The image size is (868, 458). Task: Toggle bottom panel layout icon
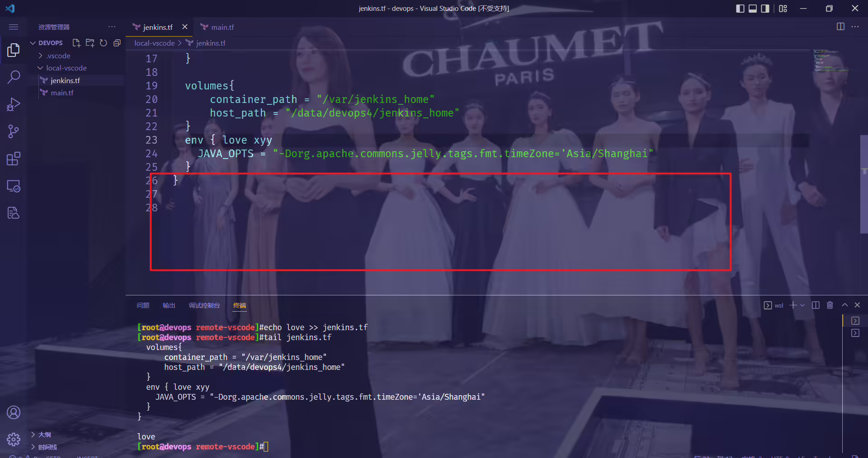pos(753,9)
